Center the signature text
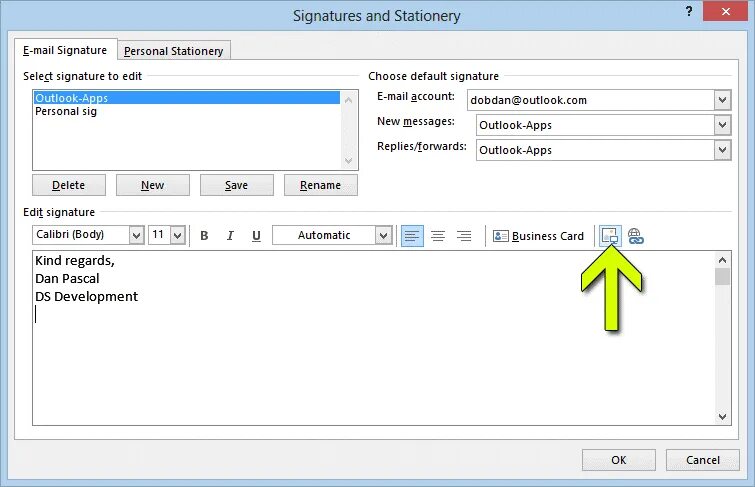The width and height of the screenshot is (755, 487). point(438,236)
